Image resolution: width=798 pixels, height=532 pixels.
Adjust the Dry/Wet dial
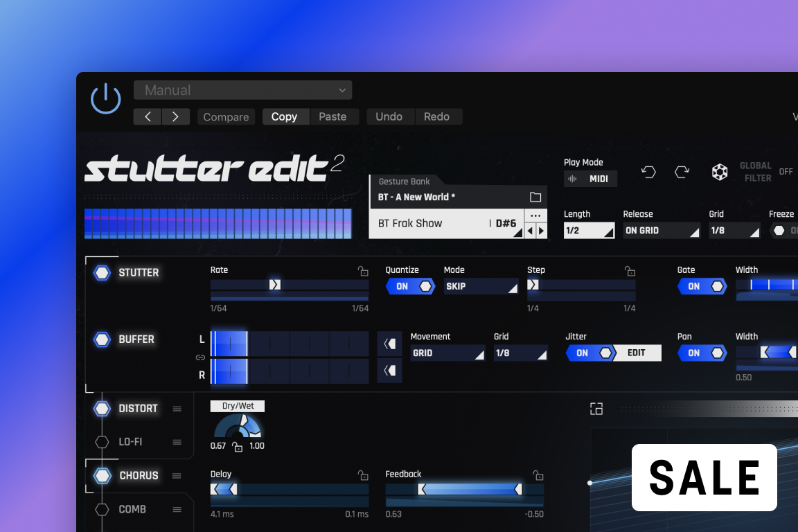[x=238, y=427]
